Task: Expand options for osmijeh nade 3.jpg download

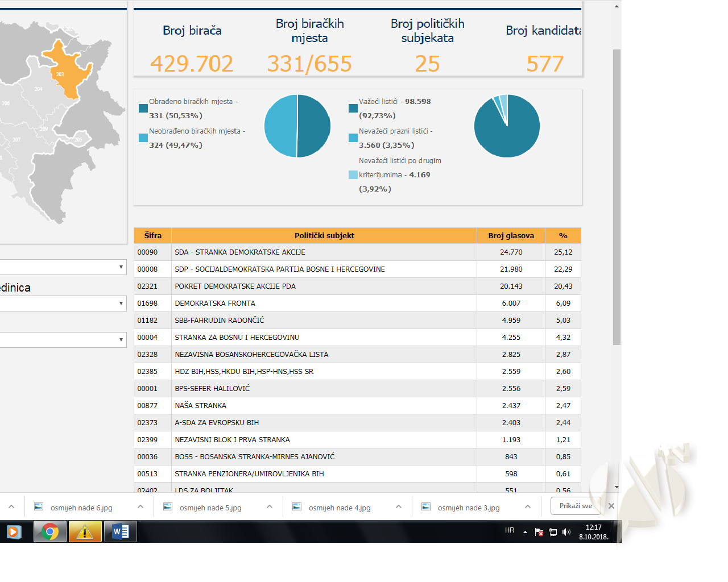Action: [x=528, y=507]
